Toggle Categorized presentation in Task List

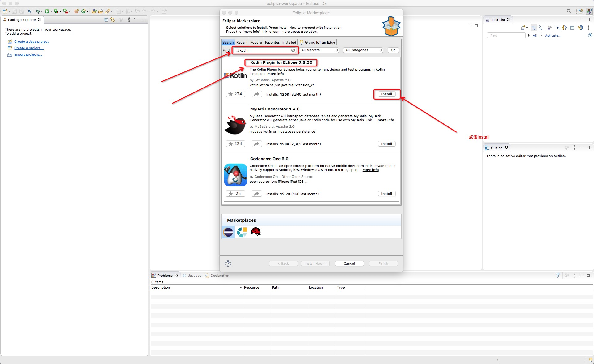click(534, 28)
